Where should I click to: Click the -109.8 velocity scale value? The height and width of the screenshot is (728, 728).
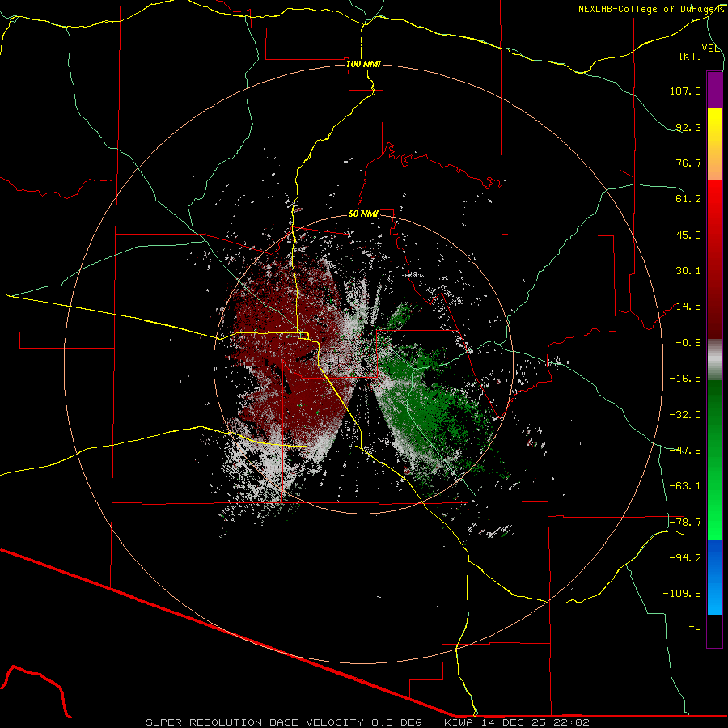pos(682,594)
